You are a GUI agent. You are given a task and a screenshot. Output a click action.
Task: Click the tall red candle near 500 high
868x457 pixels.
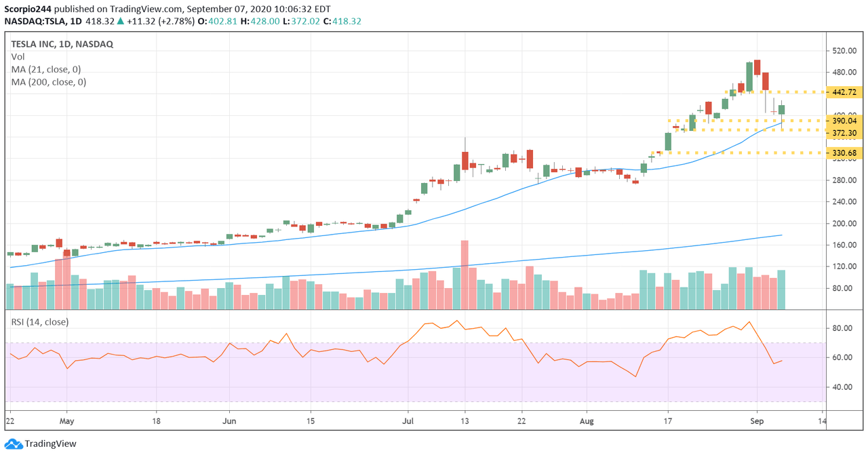[x=757, y=67]
